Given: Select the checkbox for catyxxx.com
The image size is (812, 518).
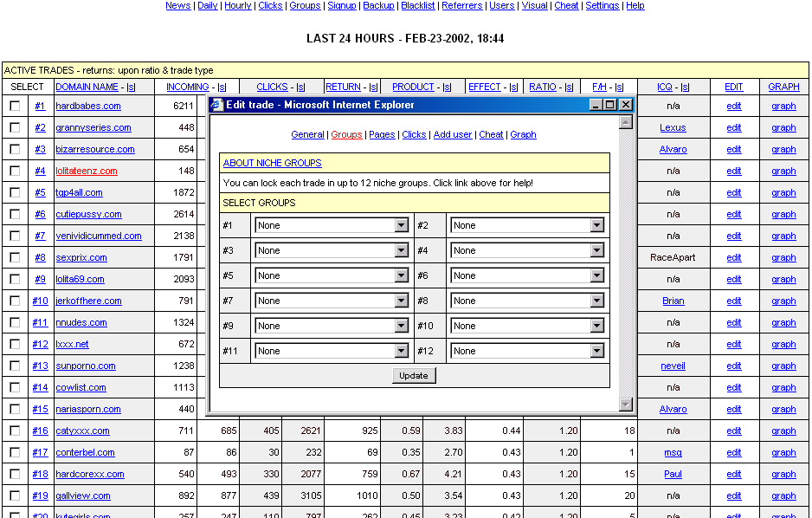Looking at the screenshot, I should [x=15, y=431].
